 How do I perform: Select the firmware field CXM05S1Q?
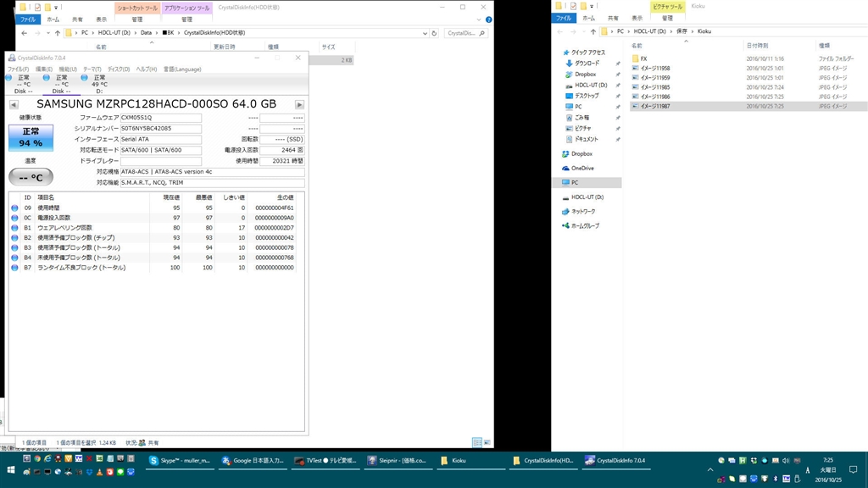(161, 118)
